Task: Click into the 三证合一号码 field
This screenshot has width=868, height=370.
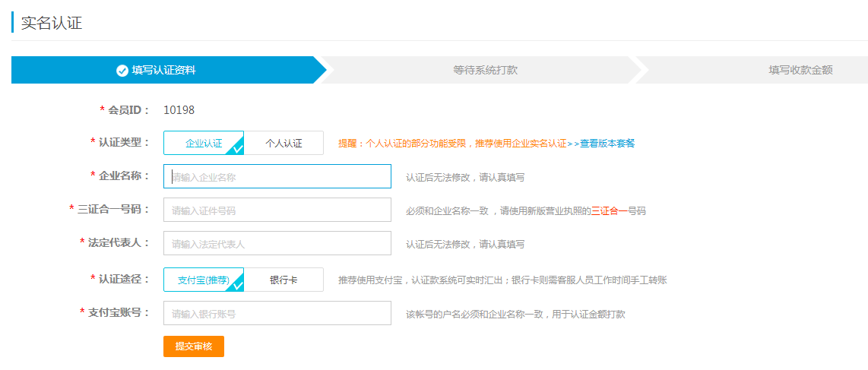Action: click(x=277, y=210)
